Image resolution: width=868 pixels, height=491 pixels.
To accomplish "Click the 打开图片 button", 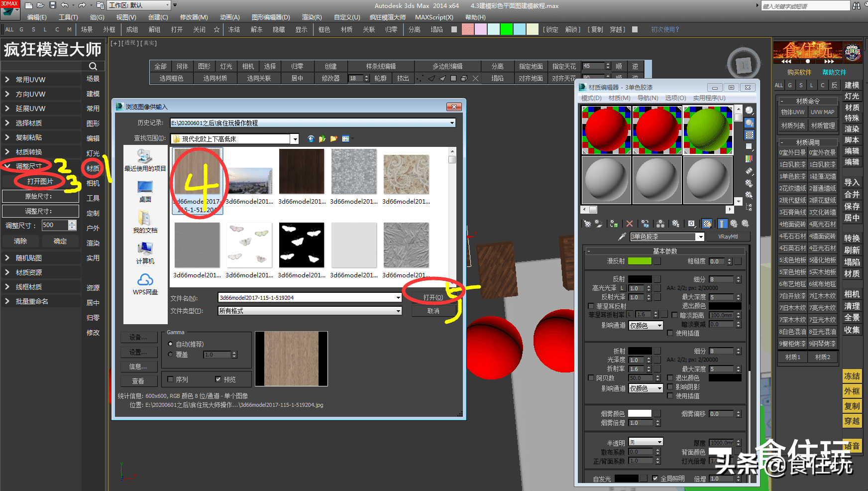I will coord(40,182).
